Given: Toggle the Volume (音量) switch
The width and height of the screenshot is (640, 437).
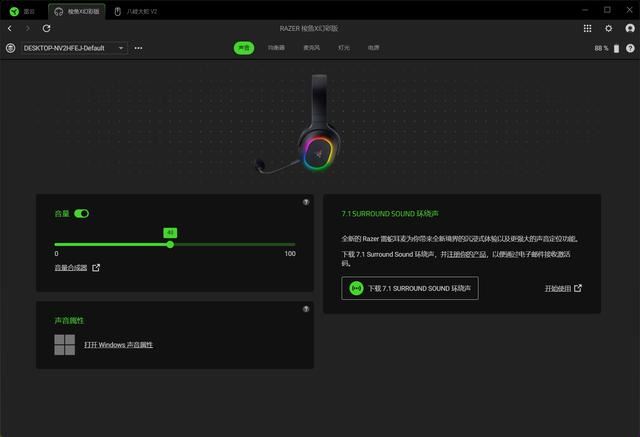Looking at the screenshot, I should point(82,213).
